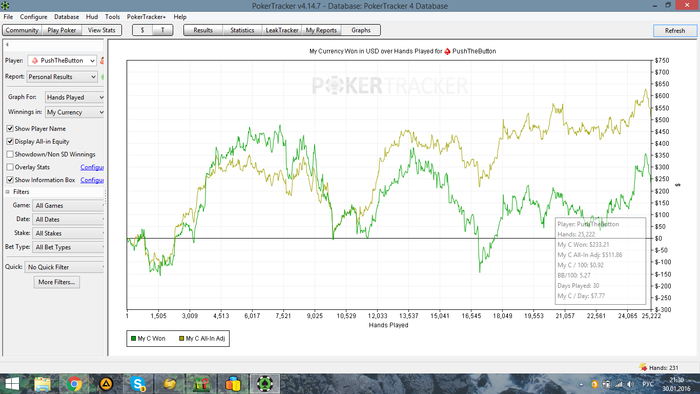Open the PokerTracker+ menu
700x394 pixels.
[146, 17]
